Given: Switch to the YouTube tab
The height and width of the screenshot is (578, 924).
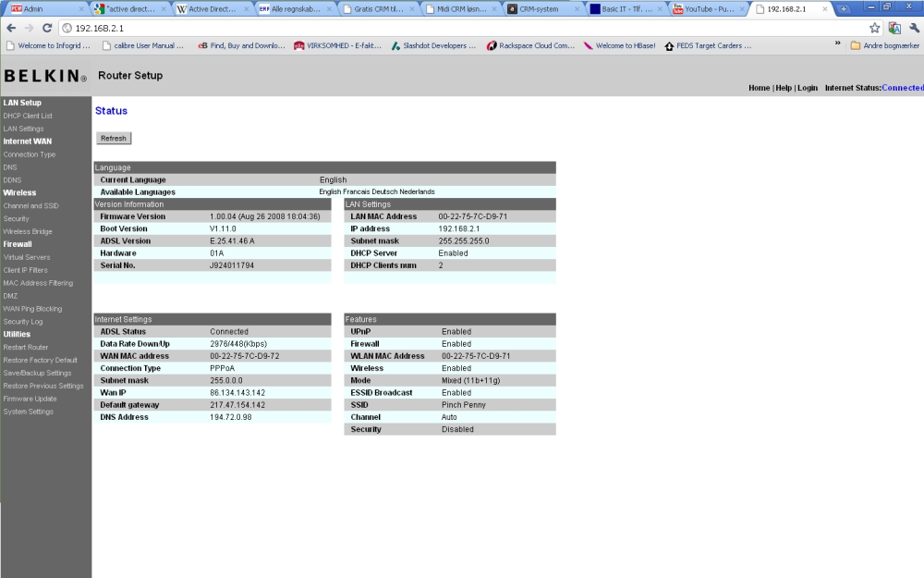Looking at the screenshot, I should tap(708, 9).
